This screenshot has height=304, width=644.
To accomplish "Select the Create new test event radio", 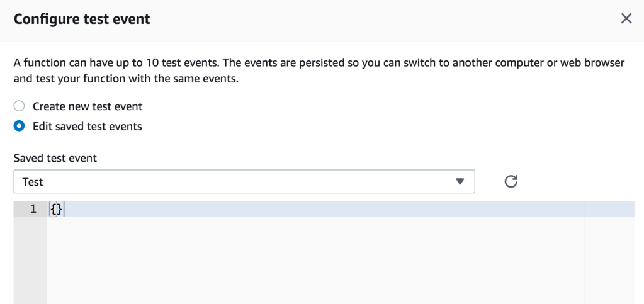I will 20,106.
